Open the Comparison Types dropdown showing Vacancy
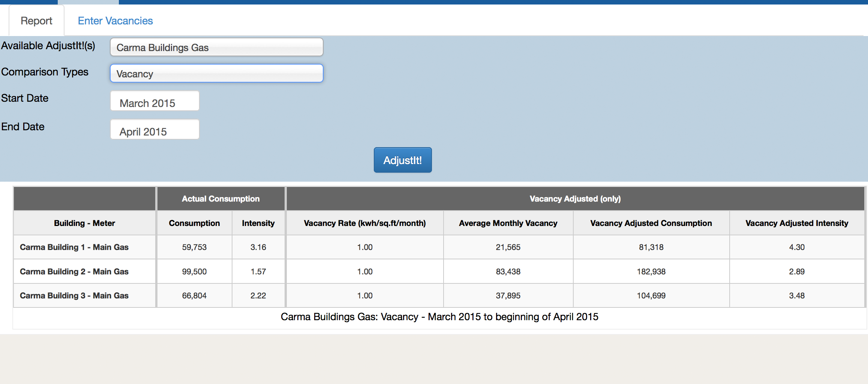The width and height of the screenshot is (868, 384). pyautogui.click(x=216, y=74)
